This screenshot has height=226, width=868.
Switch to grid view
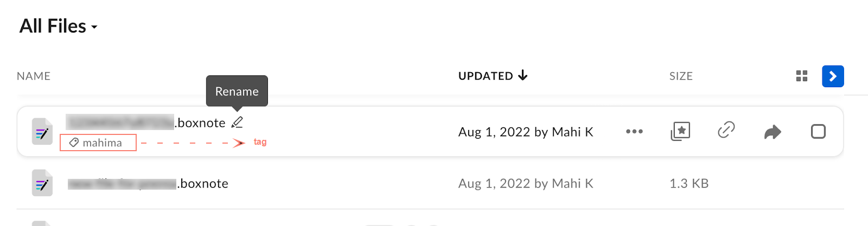click(x=802, y=76)
